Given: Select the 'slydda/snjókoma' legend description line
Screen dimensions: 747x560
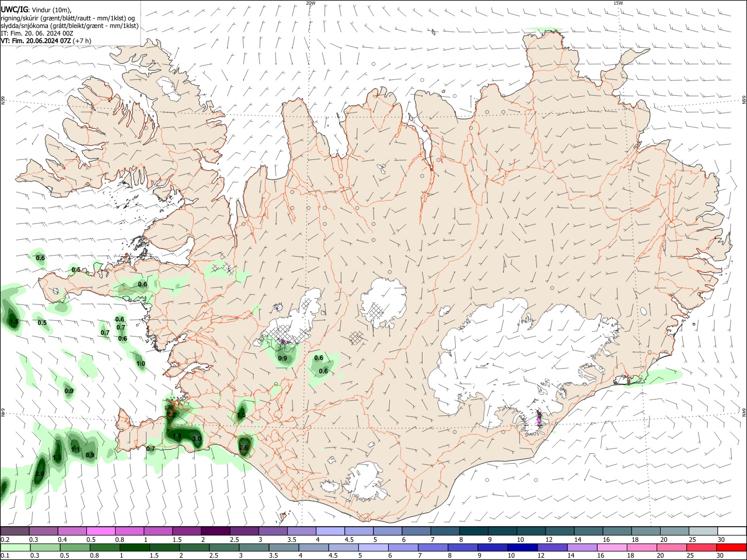Looking at the screenshot, I should (69, 26).
